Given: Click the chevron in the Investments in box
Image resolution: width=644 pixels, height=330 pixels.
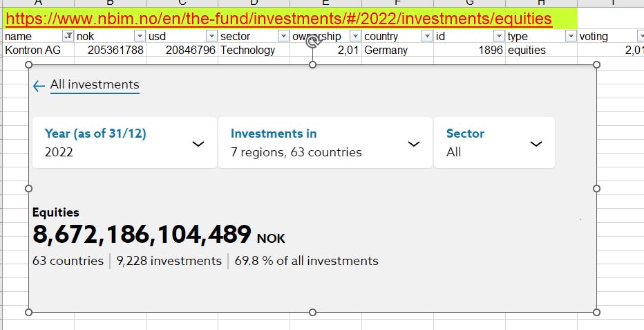Looking at the screenshot, I should point(414,144).
